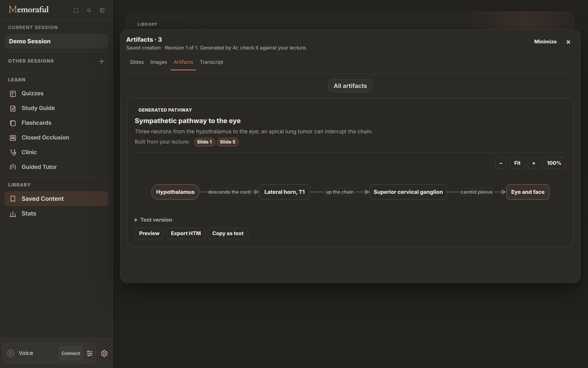Click Export HTM button
588x368 pixels.
pos(186,233)
